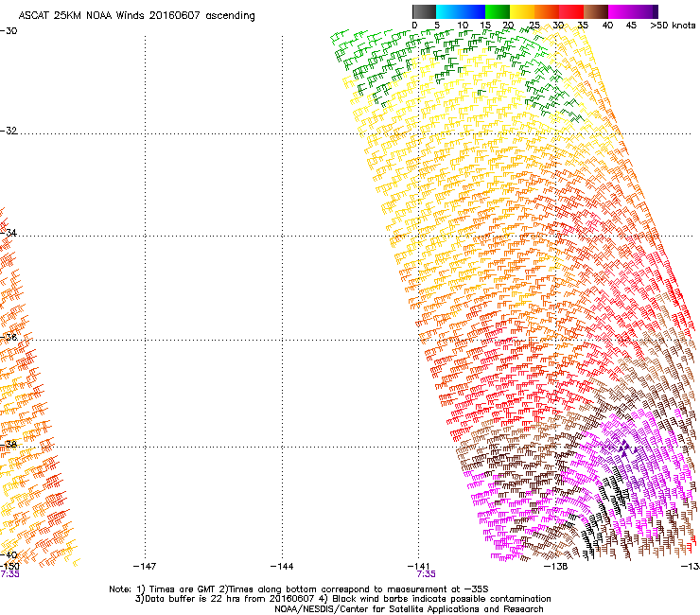Click the purple '7:35' time under -150
700x615 pixels.
(x=9, y=574)
